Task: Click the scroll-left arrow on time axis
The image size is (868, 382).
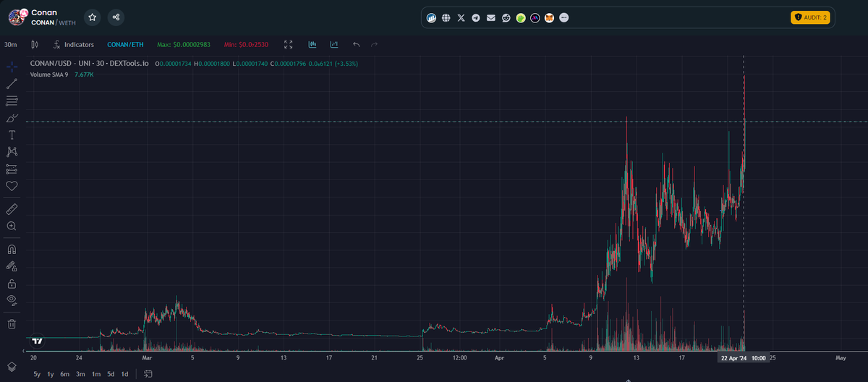Action: [x=23, y=351]
